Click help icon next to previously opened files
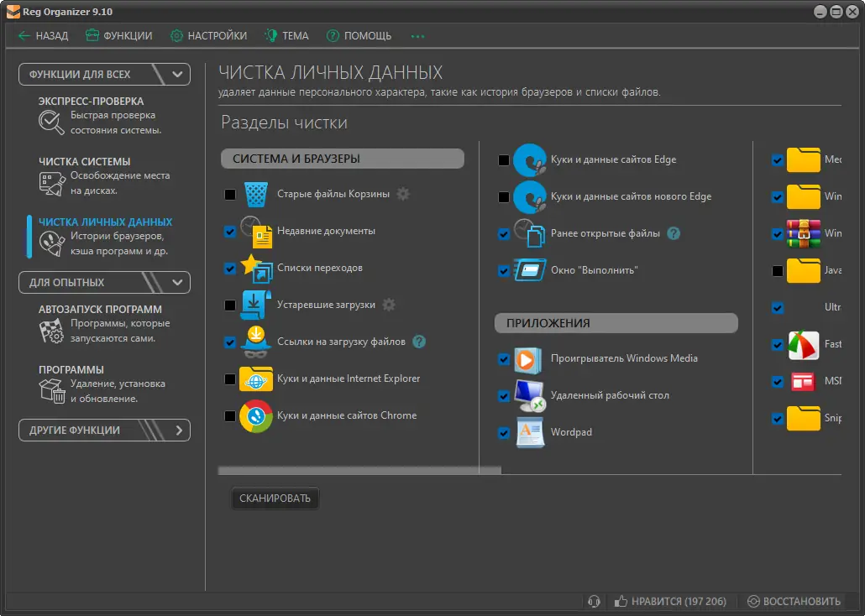 click(674, 233)
